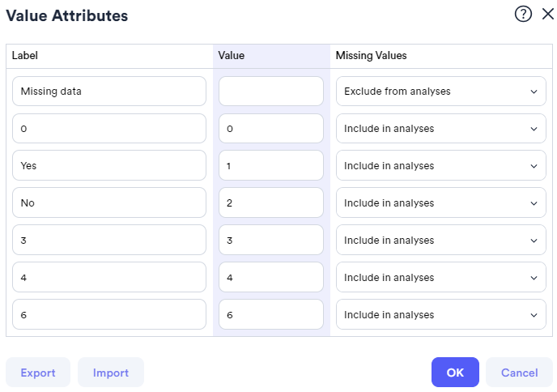557x392 pixels.
Task: Edit the 'Missing data' label field
Action: click(109, 92)
